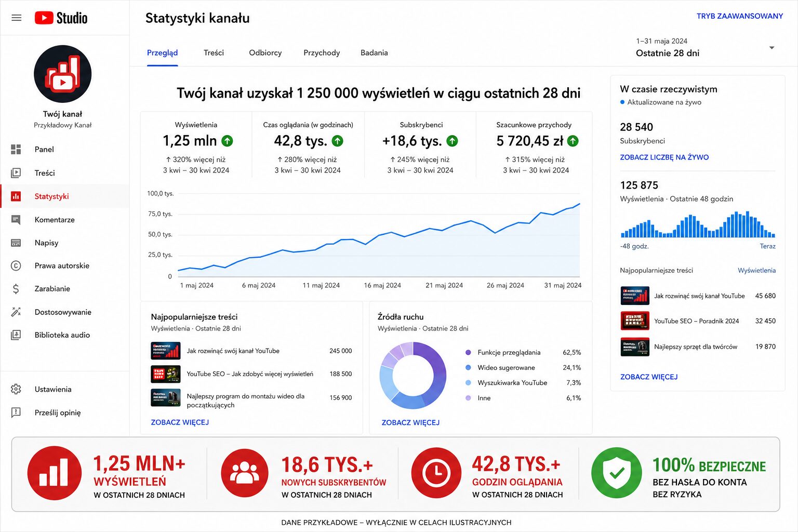Open thumbnail for YouTube SEO – Jak zdobyć
Screen dimensions: 798x532
pyautogui.click(x=166, y=374)
